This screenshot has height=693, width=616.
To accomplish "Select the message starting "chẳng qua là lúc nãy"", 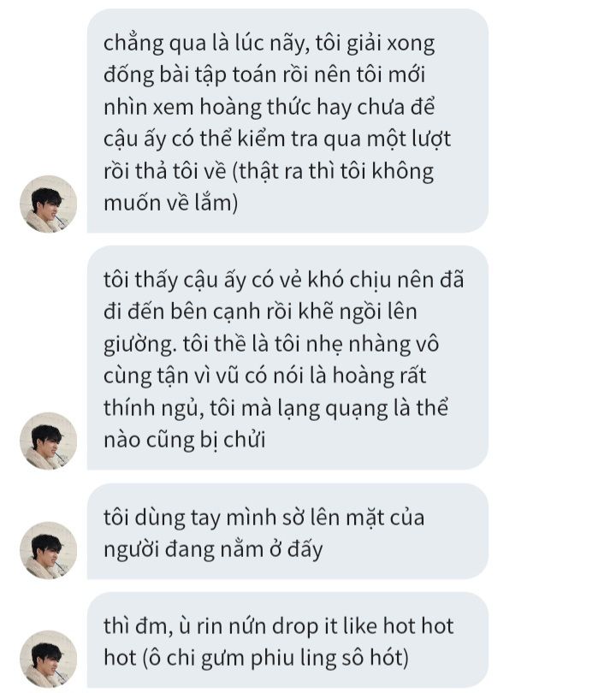I will click(x=287, y=121).
